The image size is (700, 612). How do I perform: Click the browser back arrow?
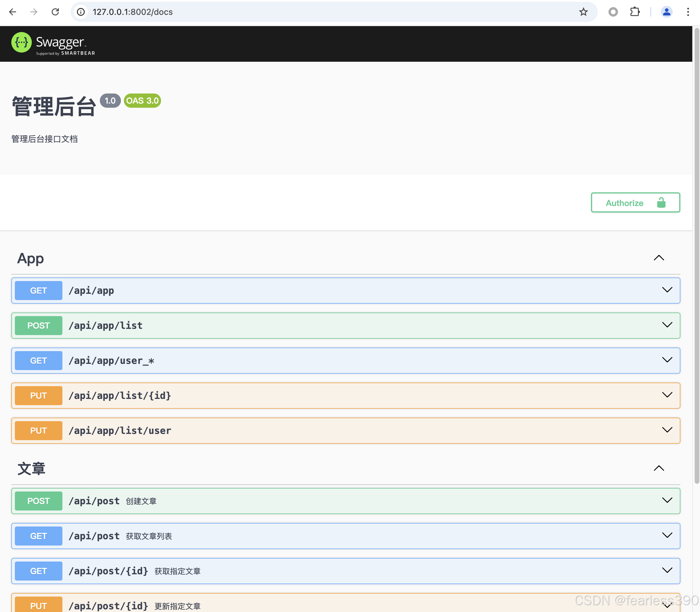pyautogui.click(x=13, y=12)
